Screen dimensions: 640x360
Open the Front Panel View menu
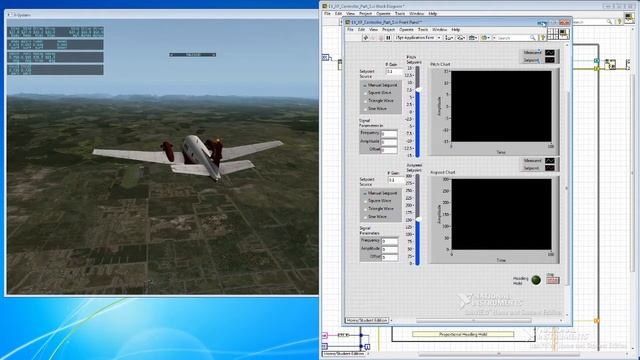click(x=373, y=29)
